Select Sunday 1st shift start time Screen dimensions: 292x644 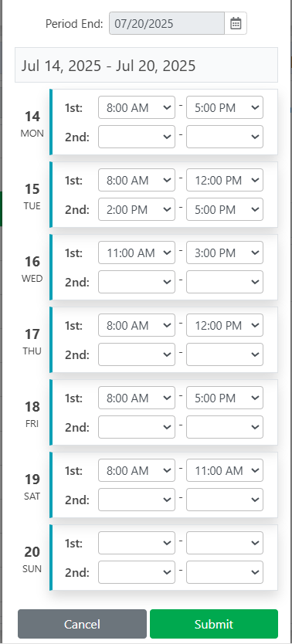click(x=137, y=543)
